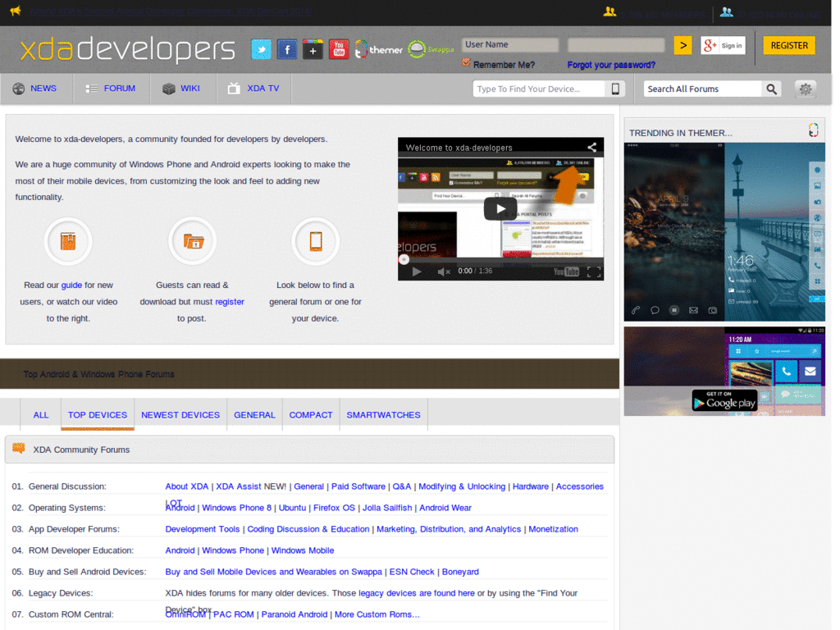
Task: Open the WIKI menu item
Action: (x=182, y=89)
